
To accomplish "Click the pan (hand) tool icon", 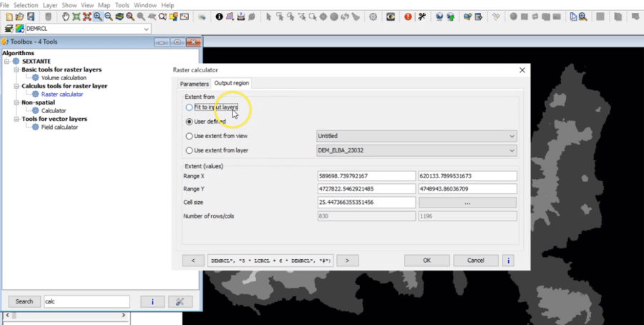I will (66, 16).
